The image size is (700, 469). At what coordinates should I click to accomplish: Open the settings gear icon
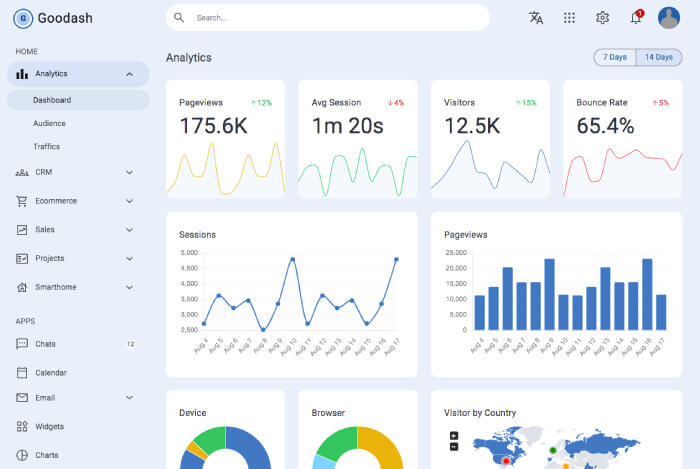[602, 17]
